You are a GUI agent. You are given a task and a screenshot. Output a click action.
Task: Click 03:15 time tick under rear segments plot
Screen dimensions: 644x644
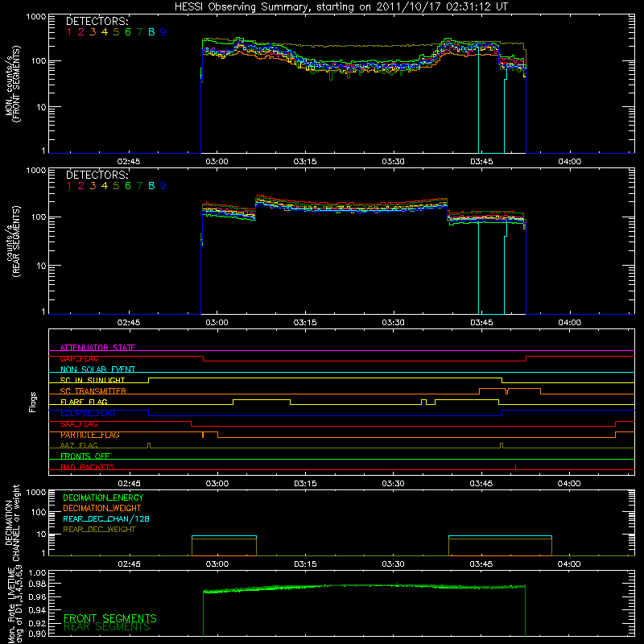tap(305, 323)
